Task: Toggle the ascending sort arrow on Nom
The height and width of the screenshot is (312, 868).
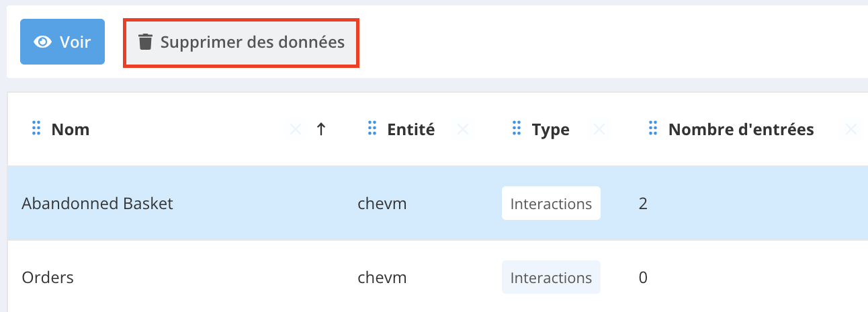Action: point(321,129)
